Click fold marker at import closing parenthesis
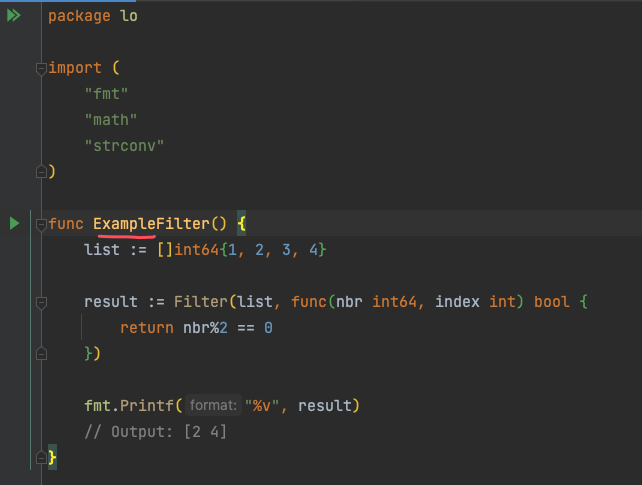This screenshot has width=642, height=485. 41,172
